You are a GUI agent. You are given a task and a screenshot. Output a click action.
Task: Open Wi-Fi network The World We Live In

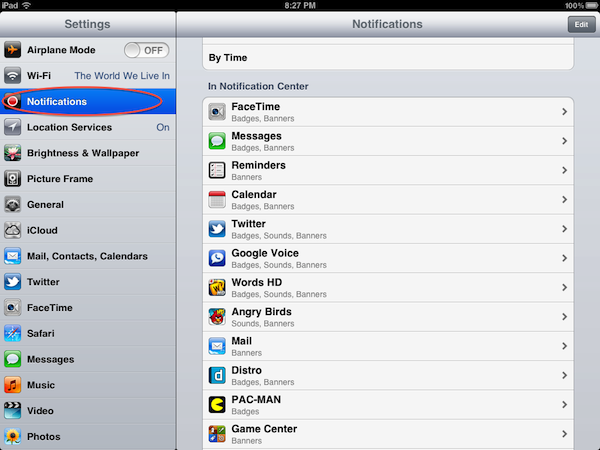click(x=88, y=76)
